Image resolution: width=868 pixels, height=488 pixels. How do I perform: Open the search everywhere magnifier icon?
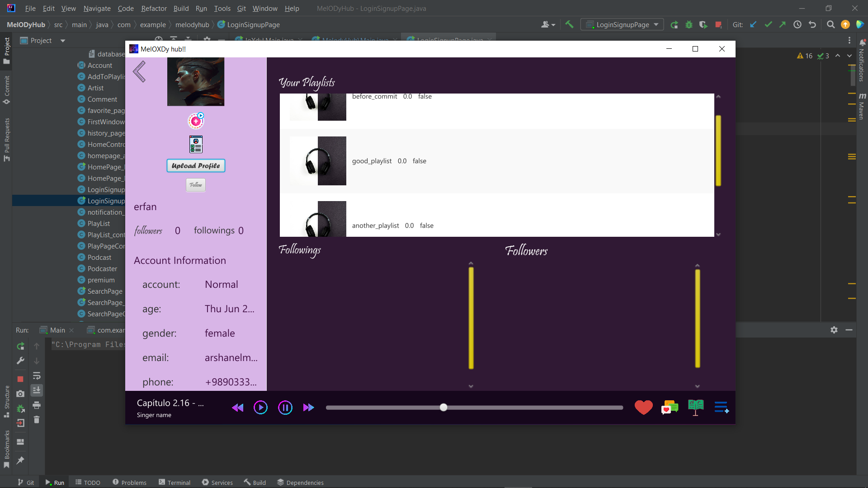click(830, 24)
